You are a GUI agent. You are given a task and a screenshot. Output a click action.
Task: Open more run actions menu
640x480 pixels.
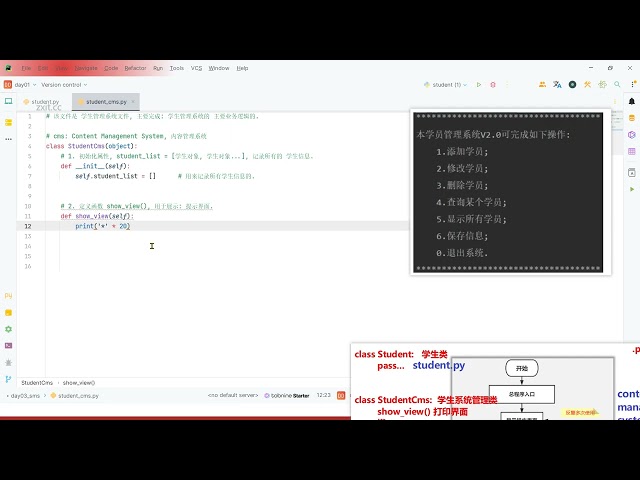[507, 85]
